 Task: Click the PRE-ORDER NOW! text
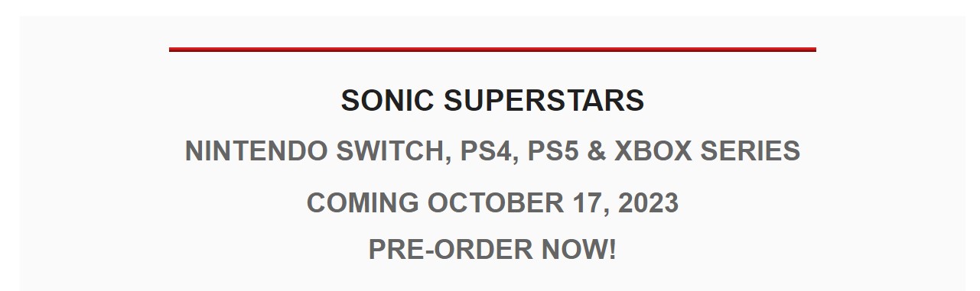coord(493,249)
